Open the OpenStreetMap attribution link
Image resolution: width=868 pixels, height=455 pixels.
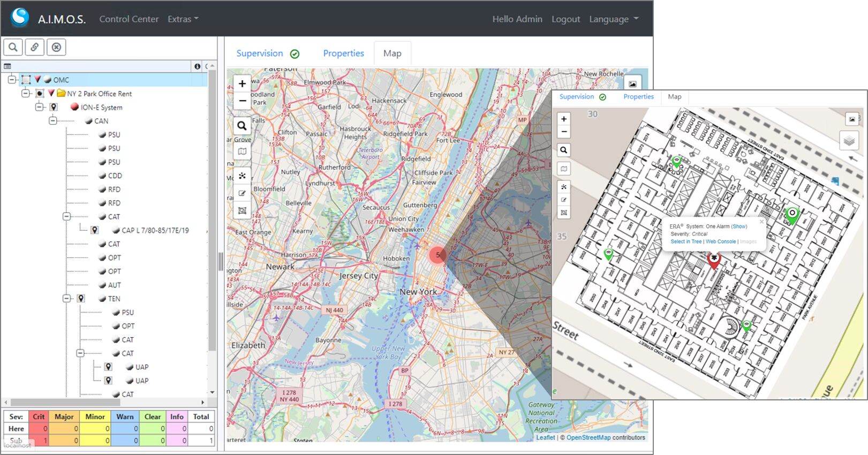pos(588,437)
